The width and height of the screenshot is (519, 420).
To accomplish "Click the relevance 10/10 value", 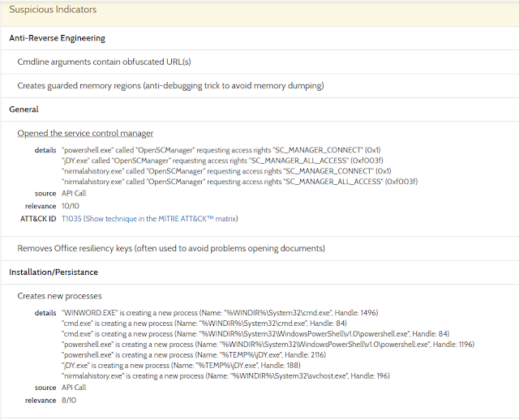I will 71,206.
